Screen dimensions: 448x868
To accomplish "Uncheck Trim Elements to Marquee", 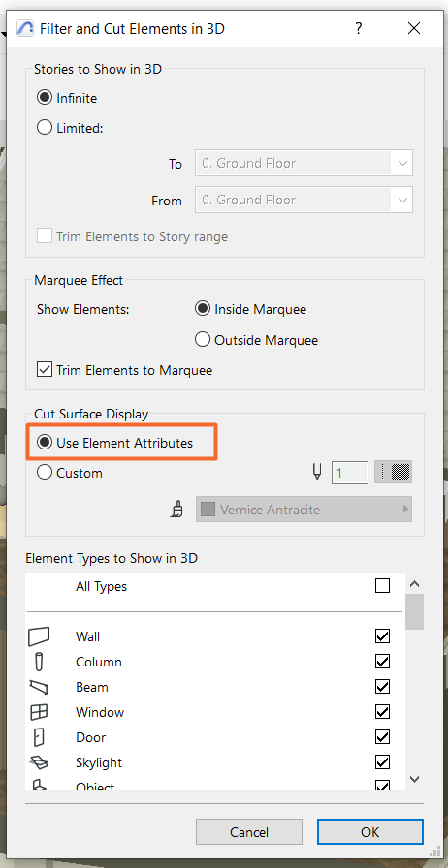I will pyautogui.click(x=45, y=370).
